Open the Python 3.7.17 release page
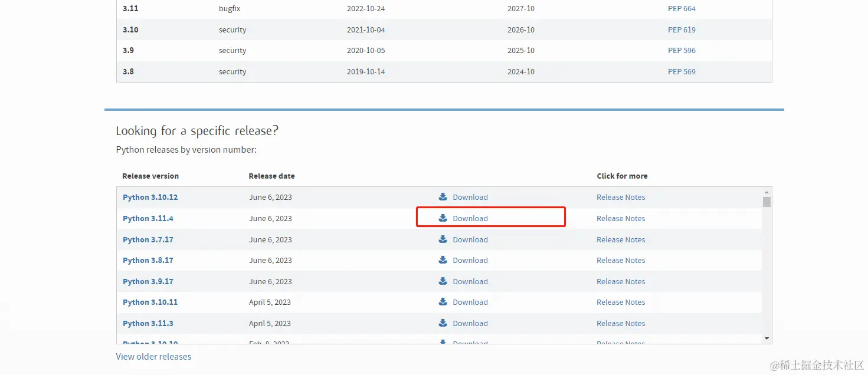Image resolution: width=868 pixels, height=375 pixels. tap(148, 239)
